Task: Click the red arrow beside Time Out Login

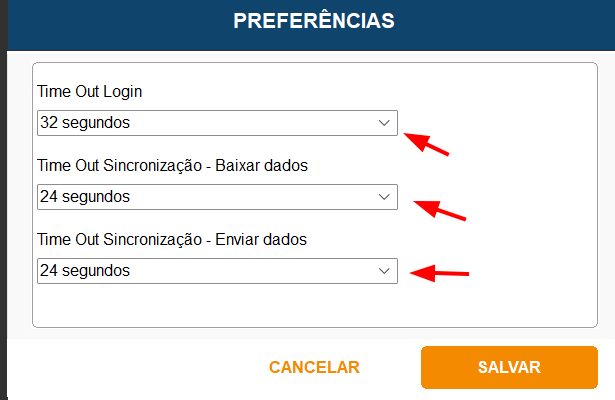Action: pos(426,144)
